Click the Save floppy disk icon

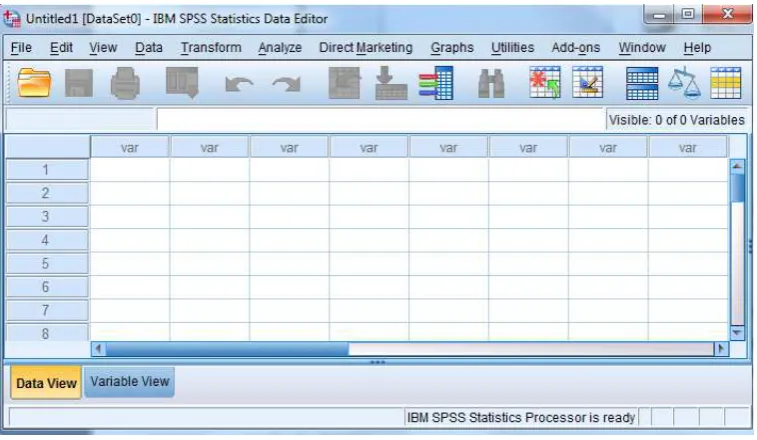79,83
